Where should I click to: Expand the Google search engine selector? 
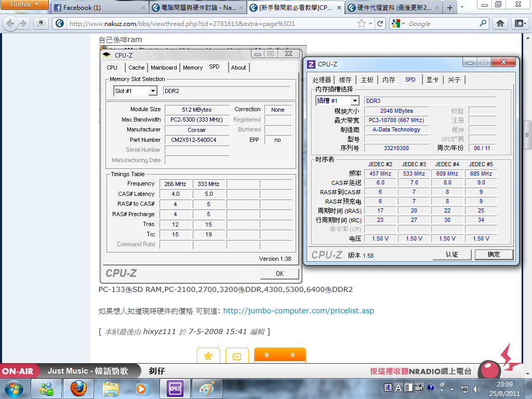(398, 23)
